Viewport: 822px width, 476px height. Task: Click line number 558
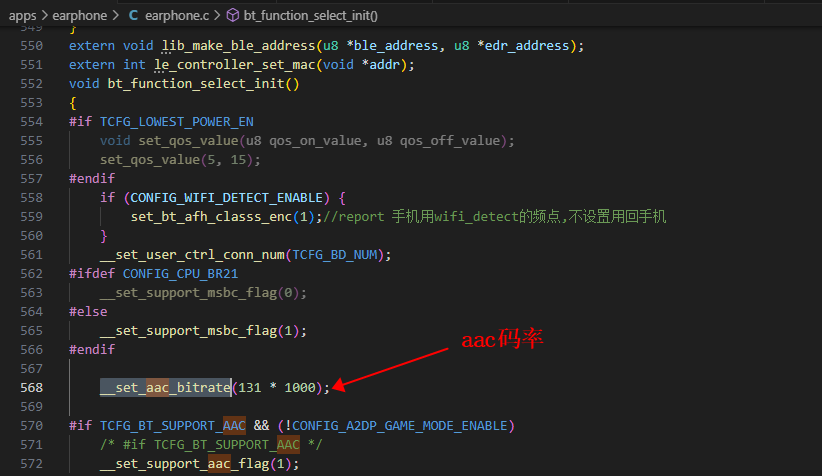(31, 198)
